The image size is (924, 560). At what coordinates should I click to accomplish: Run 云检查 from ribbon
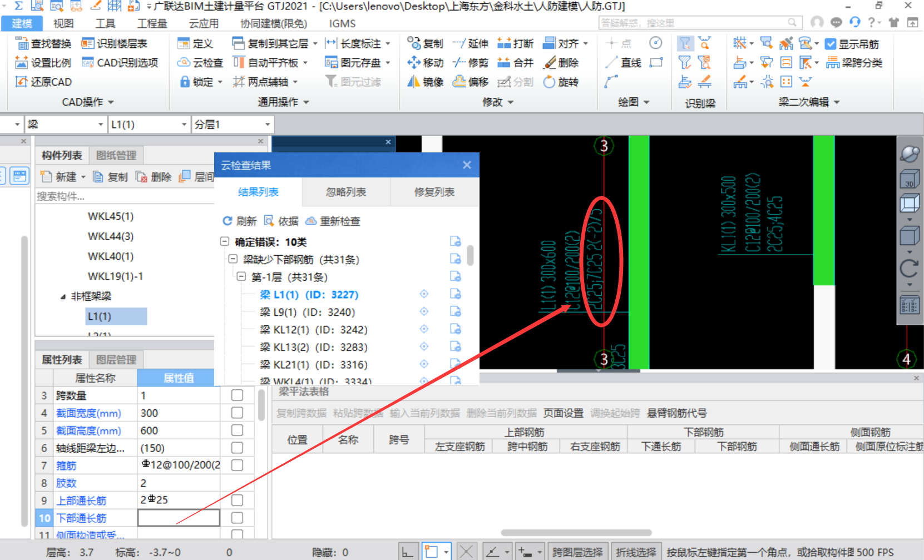point(200,63)
